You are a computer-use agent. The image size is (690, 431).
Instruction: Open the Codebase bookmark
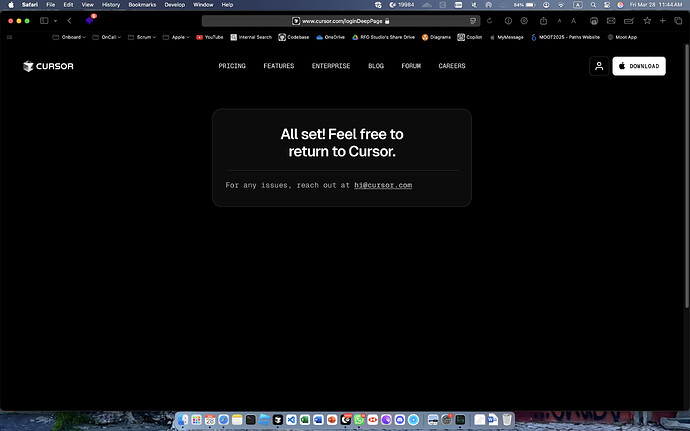click(294, 37)
